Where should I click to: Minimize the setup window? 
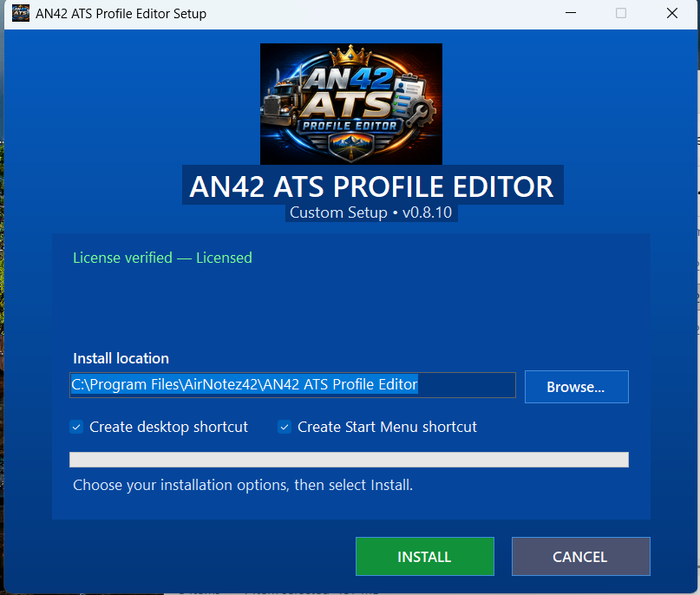pos(571,13)
